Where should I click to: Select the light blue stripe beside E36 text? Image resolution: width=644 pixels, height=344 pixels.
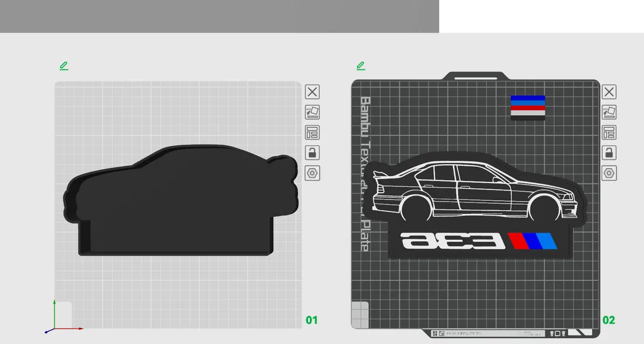pos(546,241)
